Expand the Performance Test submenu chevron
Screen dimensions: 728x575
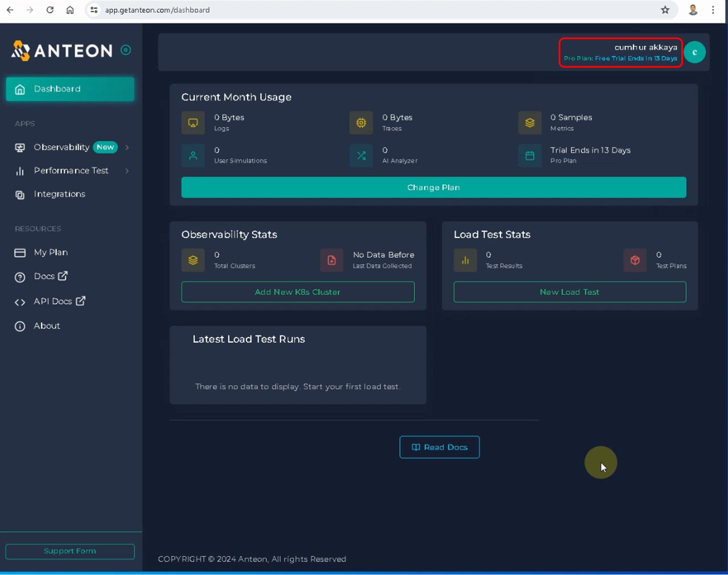pyautogui.click(x=127, y=171)
